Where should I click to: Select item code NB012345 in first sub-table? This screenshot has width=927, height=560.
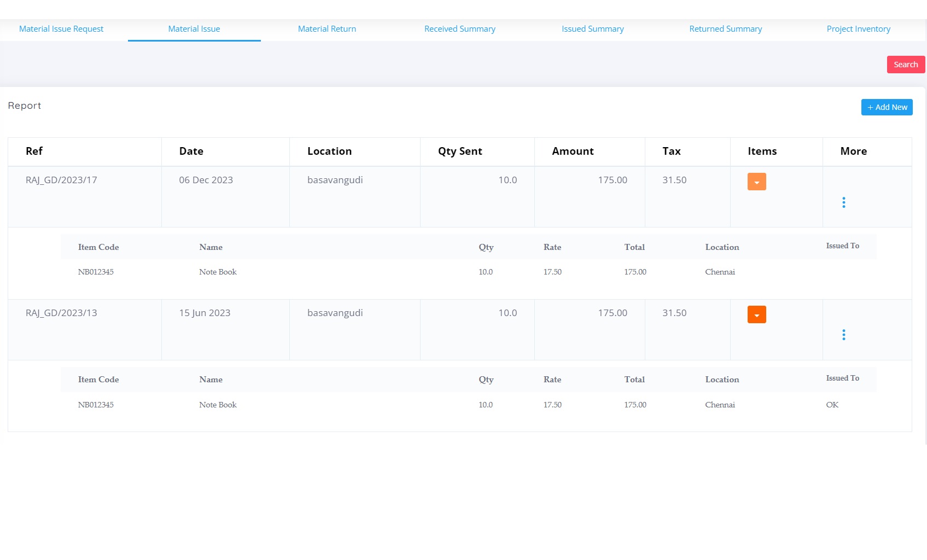(96, 272)
